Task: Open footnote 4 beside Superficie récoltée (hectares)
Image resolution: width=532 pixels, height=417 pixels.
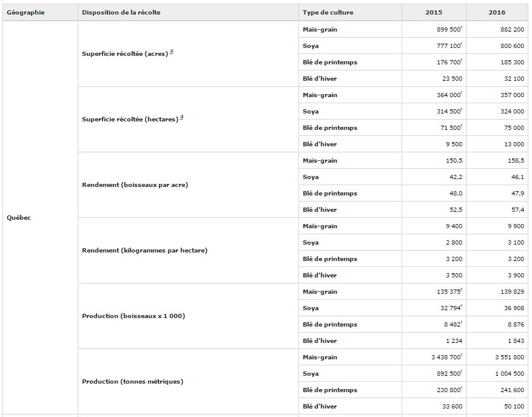Action: (181, 117)
